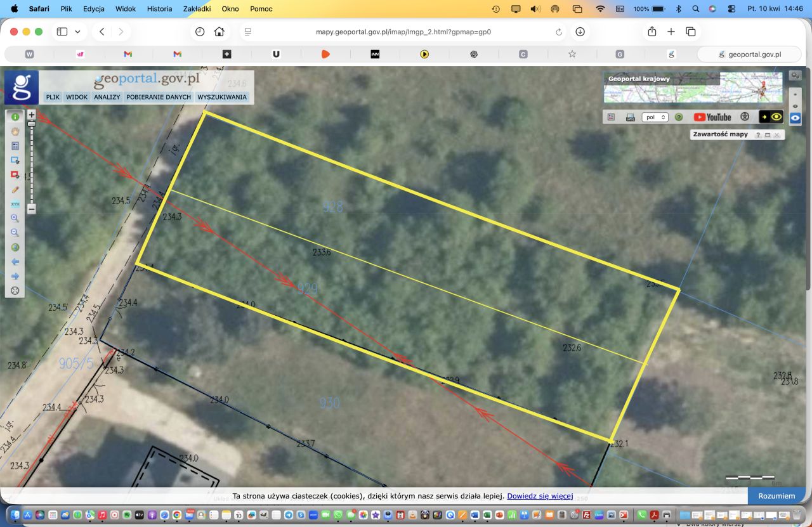Open help for Zawartość mapy panel
The height and width of the screenshot is (527, 812).
[x=758, y=135]
